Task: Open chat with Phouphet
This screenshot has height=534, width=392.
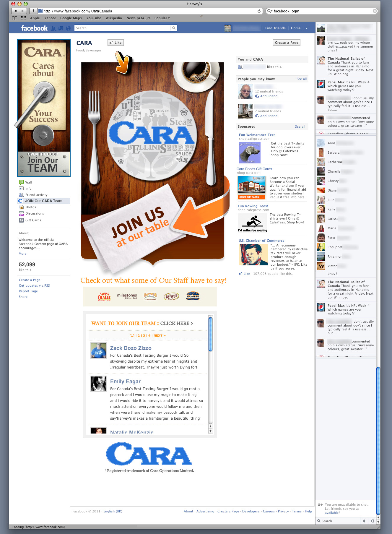Action: [x=346, y=247]
